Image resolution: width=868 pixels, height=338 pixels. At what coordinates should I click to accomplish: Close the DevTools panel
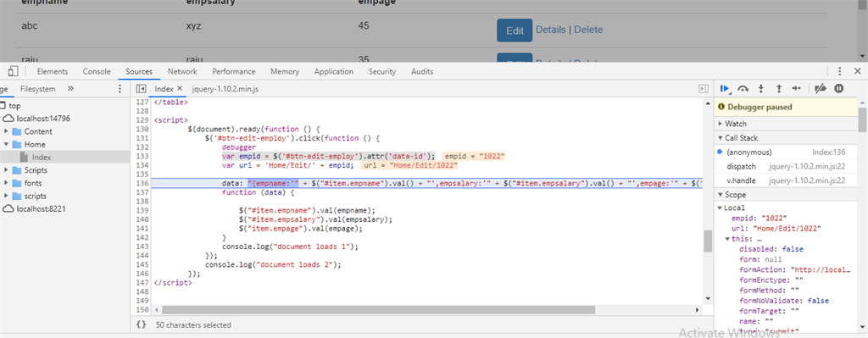coord(858,71)
